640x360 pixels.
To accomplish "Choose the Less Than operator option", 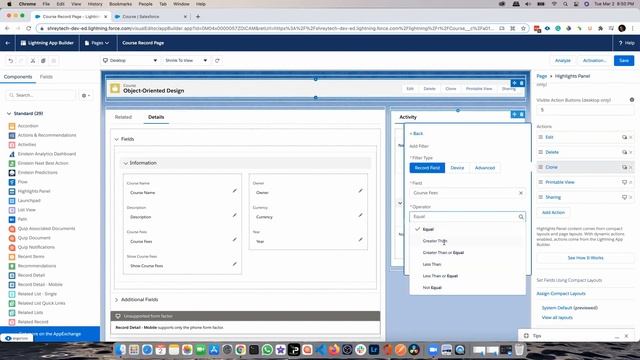I will 467,264.
